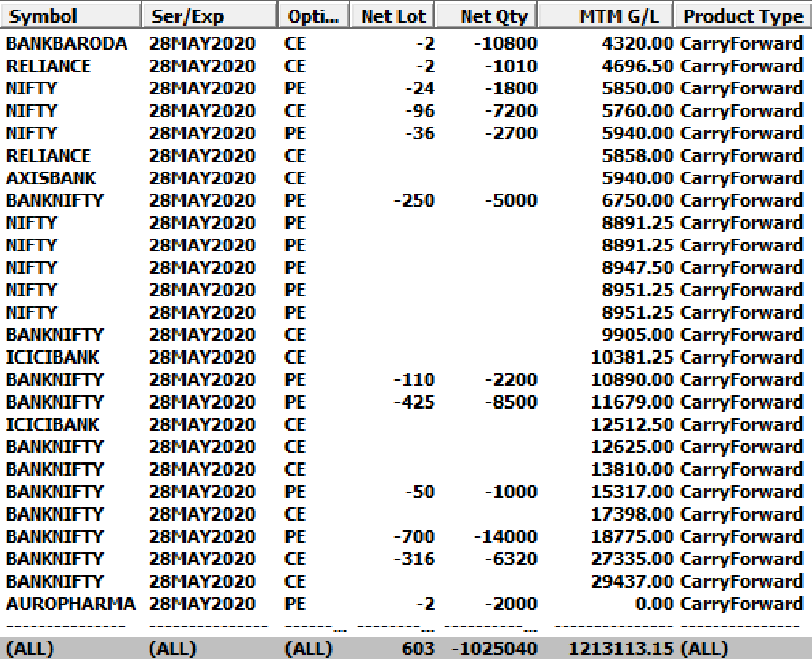The width and height of the screenshot is (812, 659).
Task: Click MTM value 10890.00
Action: pyautogui.click(x=632, y=380)
